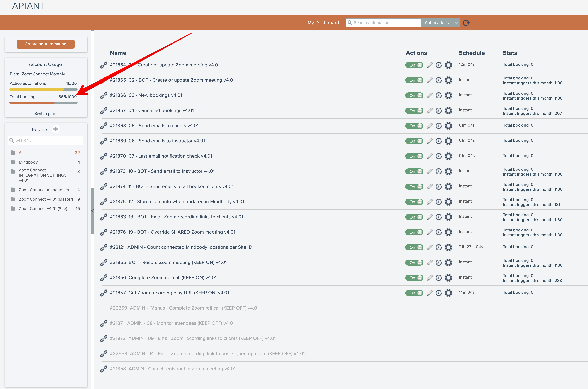588x389 pixels.
Task: Turn off #21865 BOT Create or update toggle
Action: (414, 80)
